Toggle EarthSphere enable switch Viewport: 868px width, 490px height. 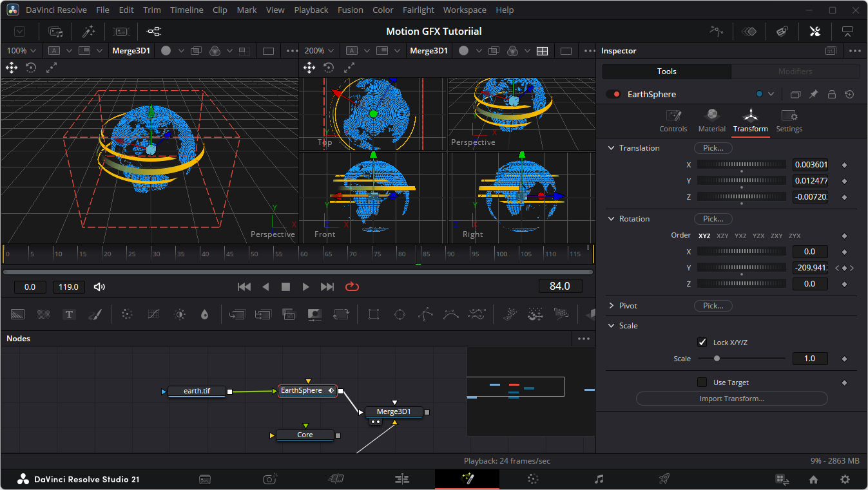613,94
